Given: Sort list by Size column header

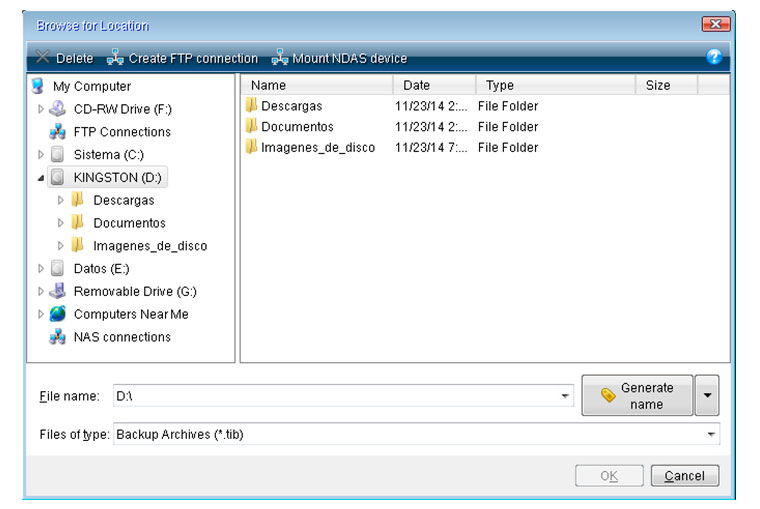Looking at the screenshot, I should 666,85.
